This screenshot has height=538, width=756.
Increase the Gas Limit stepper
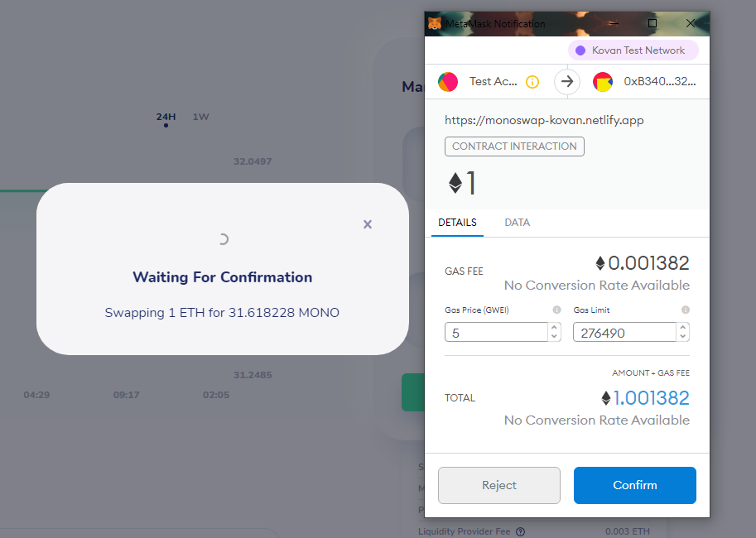(x=682, y=328)
